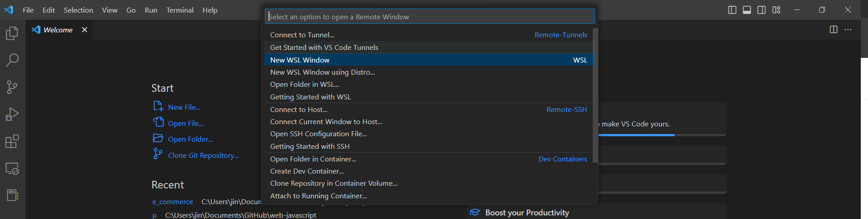
Task: Open the Go menu
Action: pyautogui.click(x=131, y=10)
